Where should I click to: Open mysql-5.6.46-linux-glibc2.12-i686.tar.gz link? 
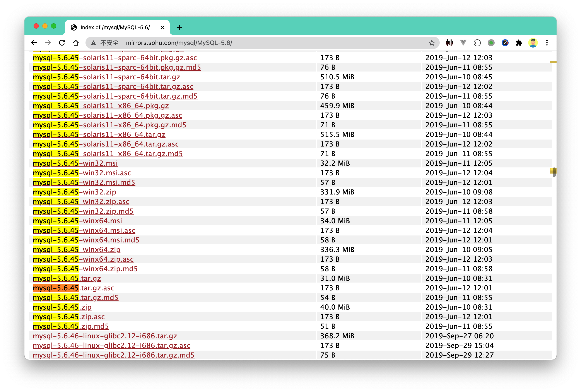click(x=105, y=336)
